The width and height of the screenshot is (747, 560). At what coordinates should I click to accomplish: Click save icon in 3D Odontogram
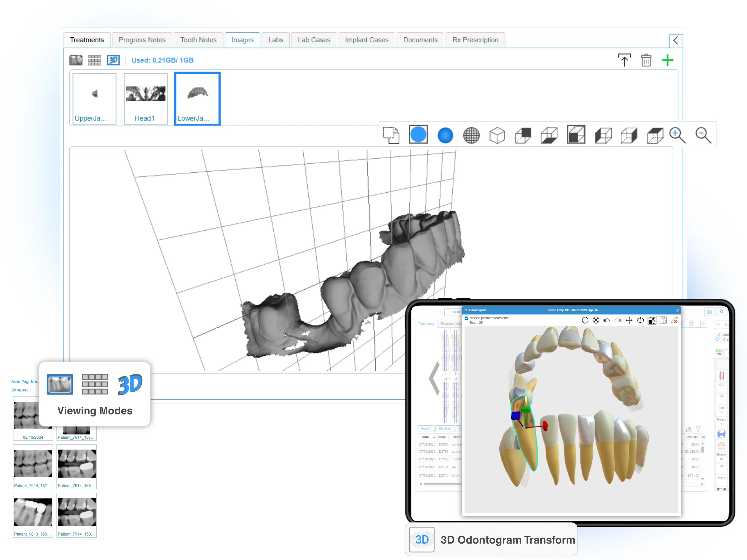(x=663, y=320)
